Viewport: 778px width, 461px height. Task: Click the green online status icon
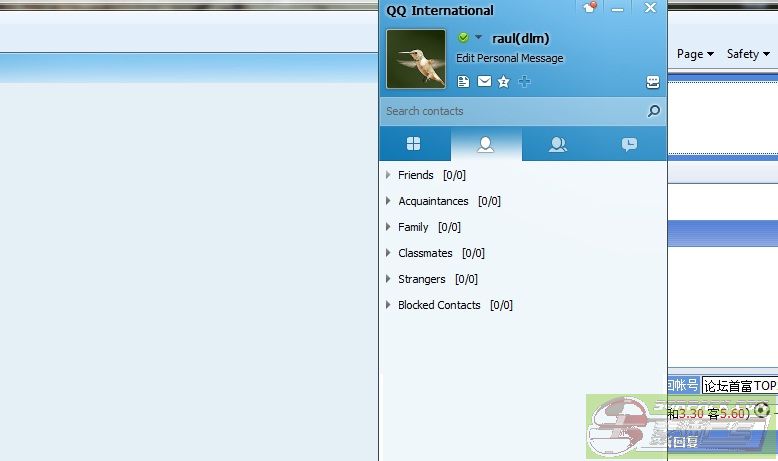point(463,37)
